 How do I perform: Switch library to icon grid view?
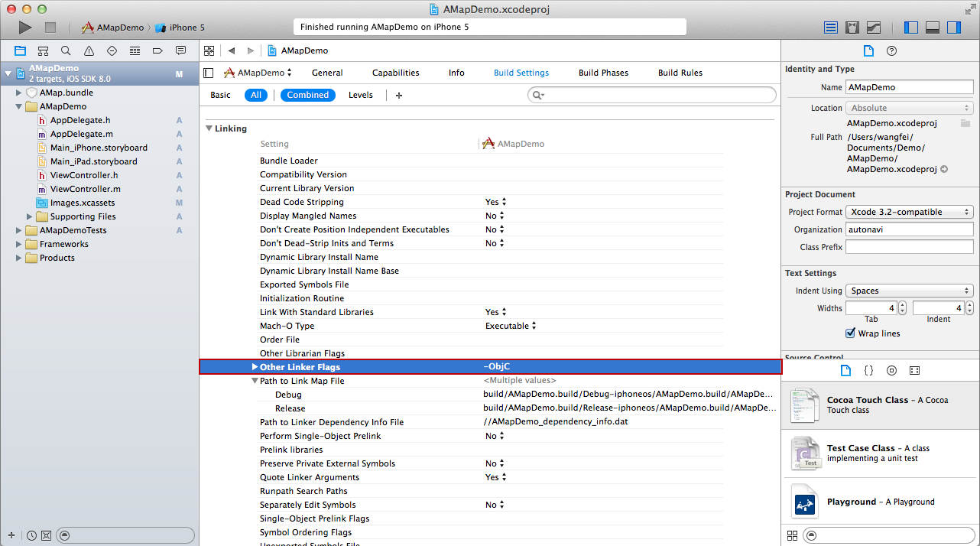(792, 535)
